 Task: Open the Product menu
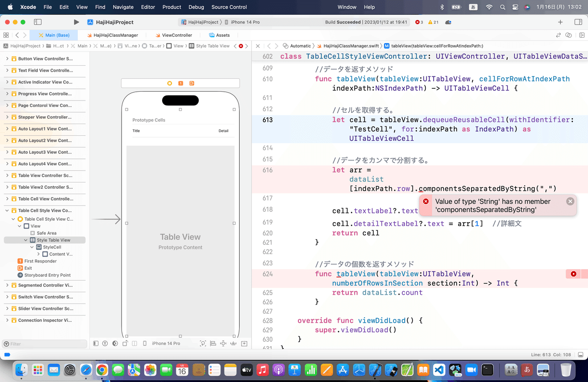click(172, 7)
